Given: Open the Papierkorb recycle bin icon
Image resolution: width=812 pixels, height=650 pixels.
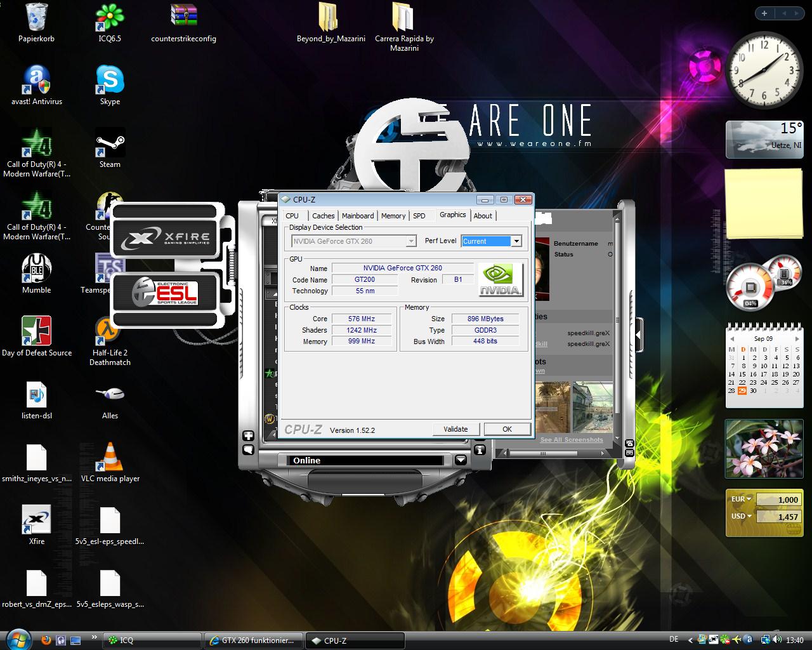Looking at the screenshot, I should click(x=36, y=23).
